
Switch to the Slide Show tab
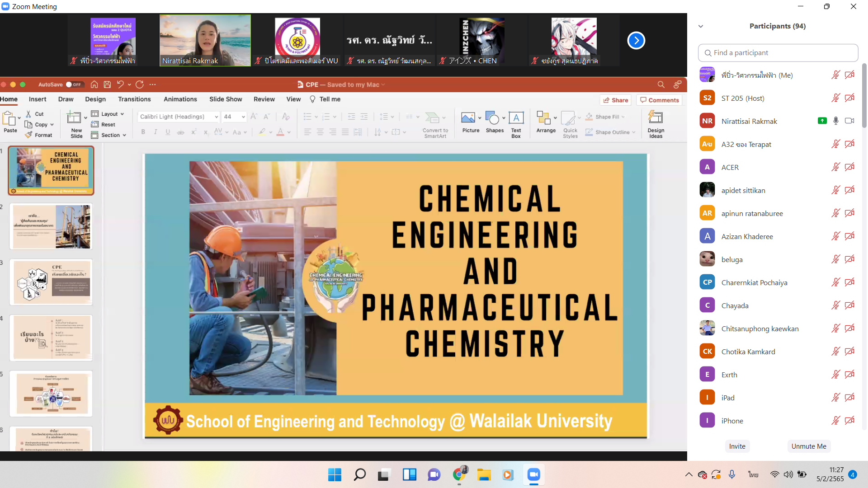click(x=226, y=99)
